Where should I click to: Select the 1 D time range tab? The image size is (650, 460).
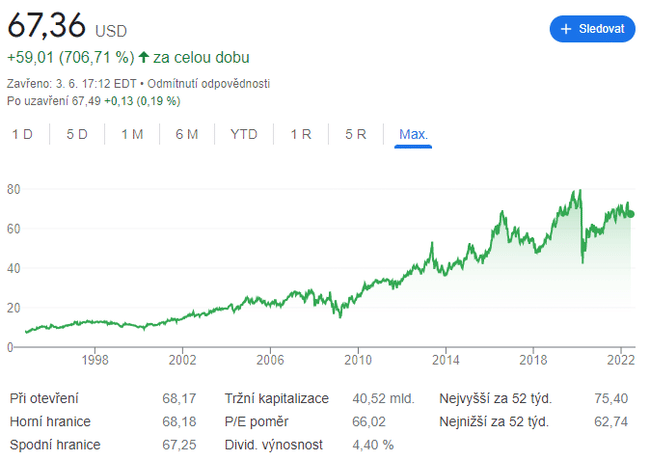(22, 134)
